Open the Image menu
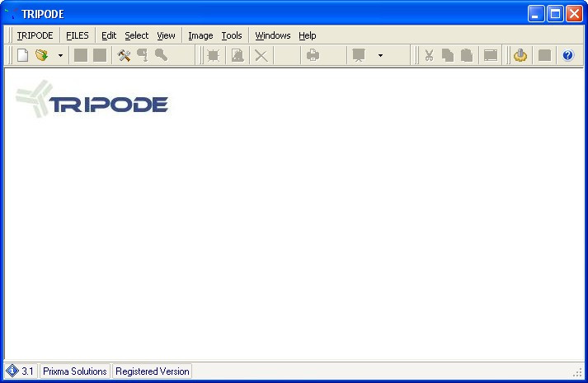588x383 pixels. 200,35
